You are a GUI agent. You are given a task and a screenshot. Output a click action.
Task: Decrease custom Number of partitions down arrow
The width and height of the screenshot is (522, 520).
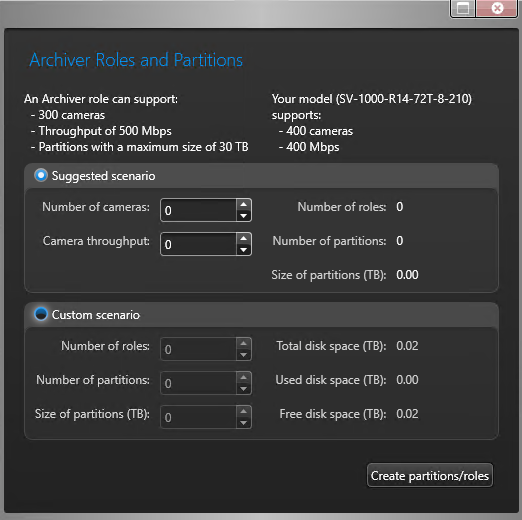pyautogui.click(x=244, y=389)
